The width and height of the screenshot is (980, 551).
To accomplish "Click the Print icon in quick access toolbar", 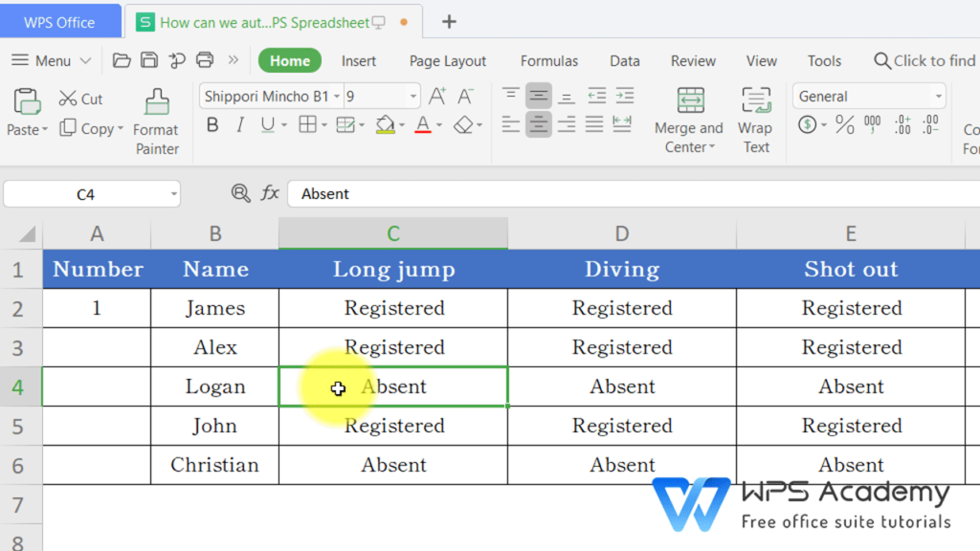I will [205, 60].
